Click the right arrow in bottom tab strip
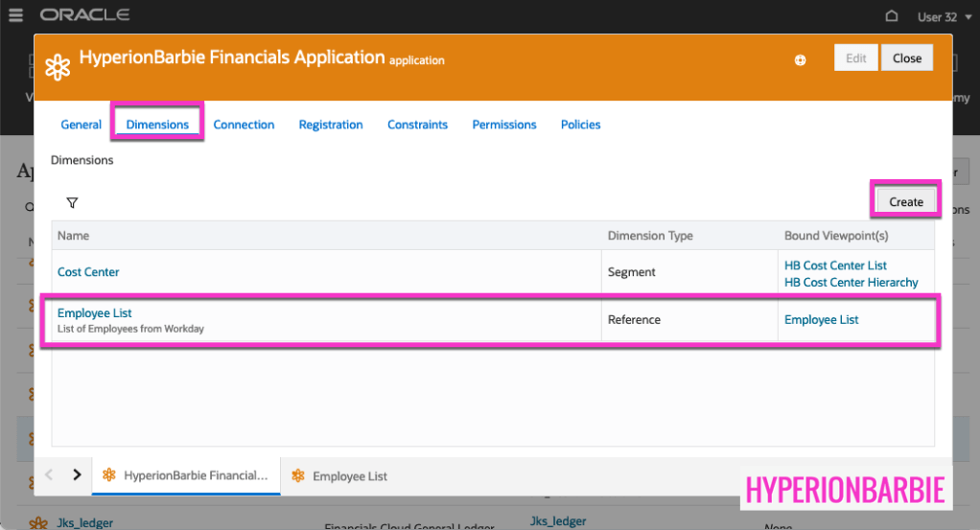Viewport: 980px width, 530px height. pos(77,474)
